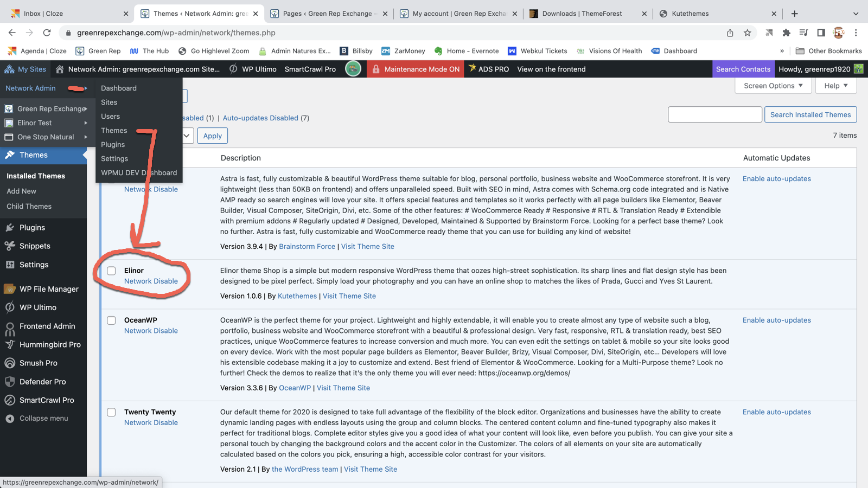Click the Maintenance Mode ON lock button
Image resolution: width=868 pixels, height=488 pixels.
pyautogui.click(x=416, y=69)
